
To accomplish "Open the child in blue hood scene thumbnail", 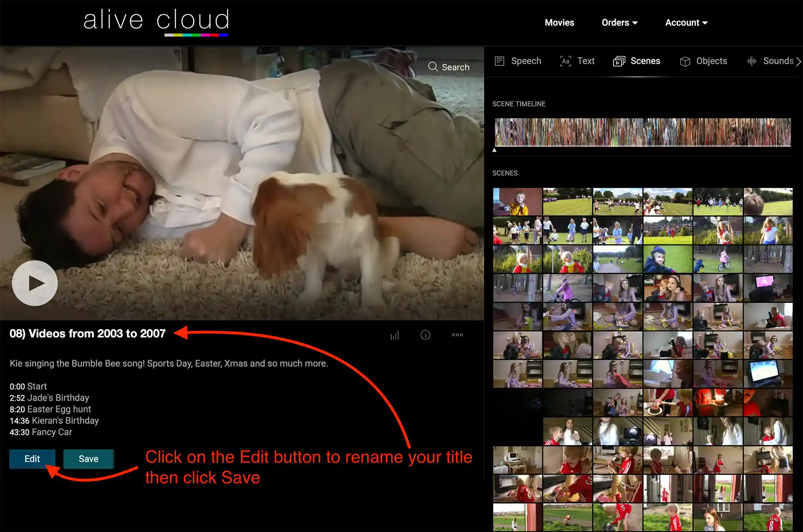I will [667, 259].
